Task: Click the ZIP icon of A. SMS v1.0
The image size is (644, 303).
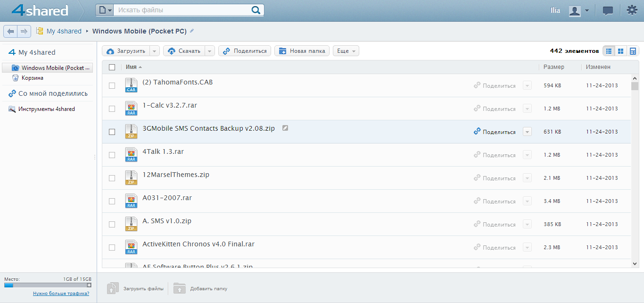Action: [131, 224]
